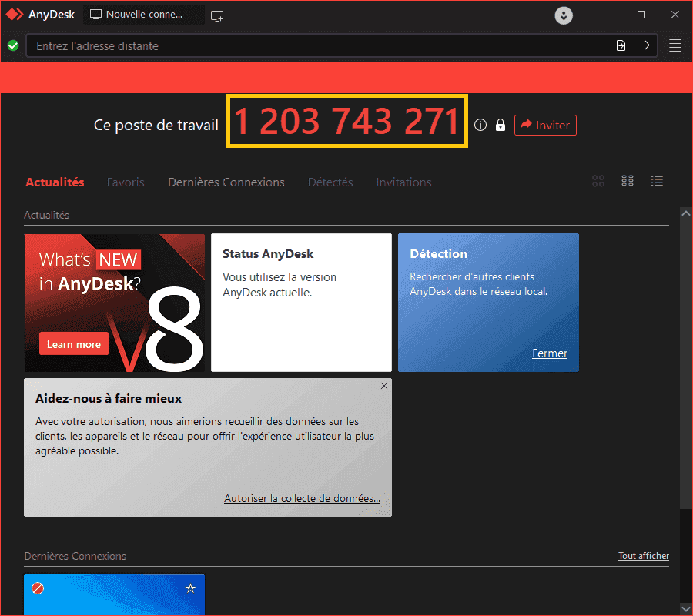Start connection with the arrow icon

(645, 45)
